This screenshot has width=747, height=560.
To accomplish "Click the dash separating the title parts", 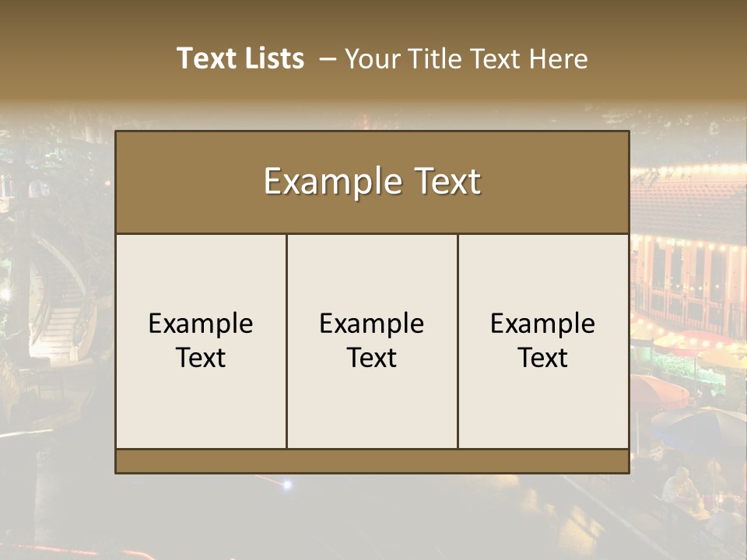I will (327, 59).
